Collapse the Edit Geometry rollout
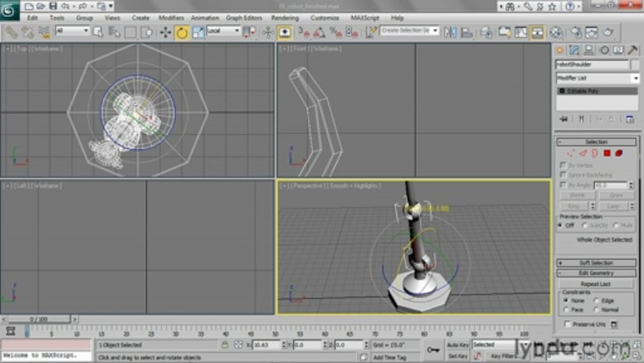 point(596,273)
